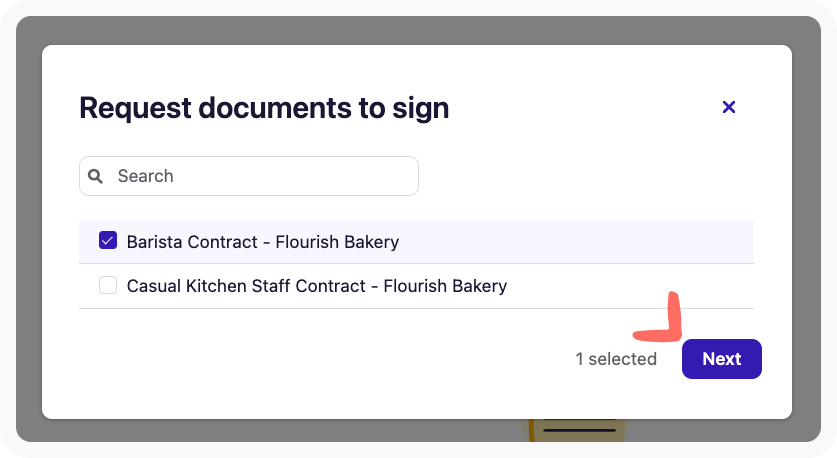Enable the unchecked Casual Kitchen Staff box

(108, 286)
